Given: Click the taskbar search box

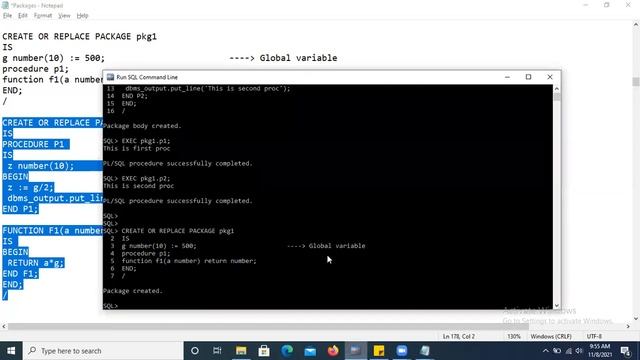Looking at the screenshot, I should [x=103, y=351].
